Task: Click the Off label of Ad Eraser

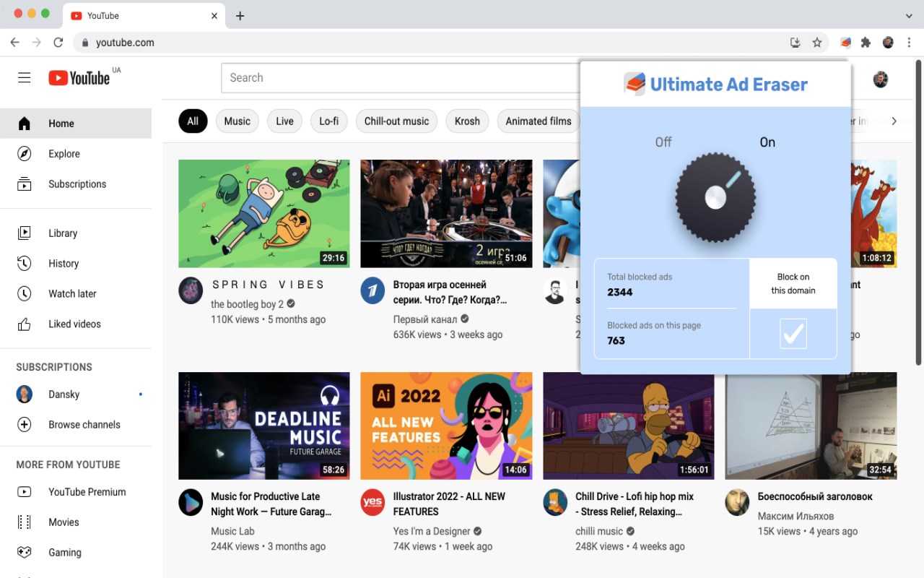Action: [663, 142]
